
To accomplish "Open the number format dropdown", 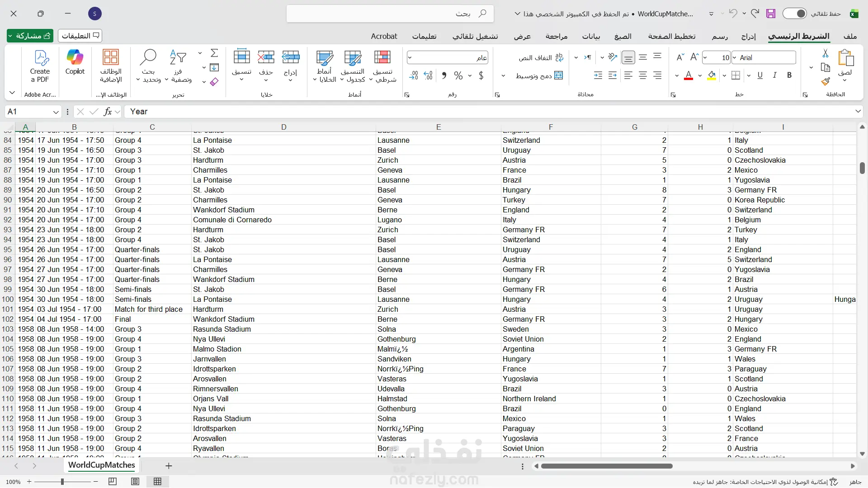I will coord(410,57).
